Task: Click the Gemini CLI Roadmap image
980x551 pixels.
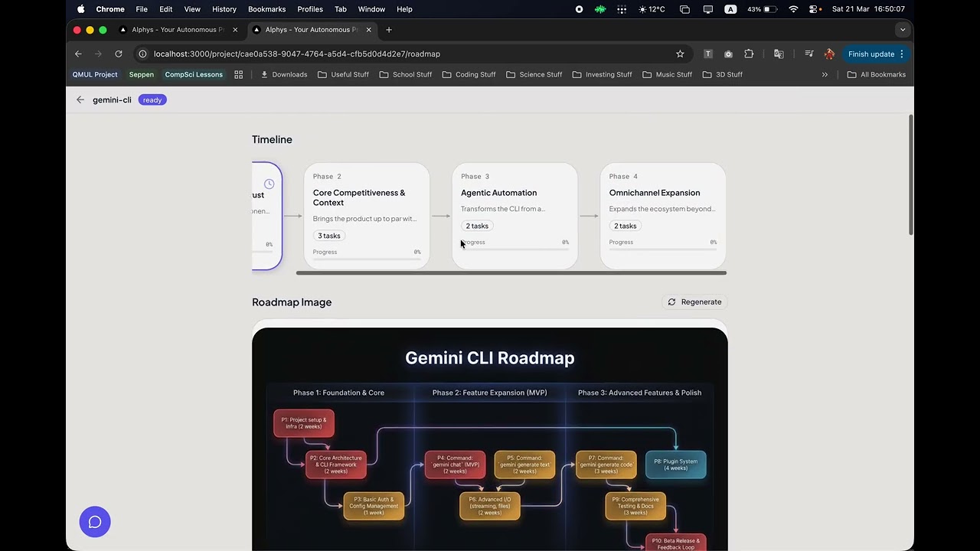Action: pyautogui.click(x=490, y=439)
